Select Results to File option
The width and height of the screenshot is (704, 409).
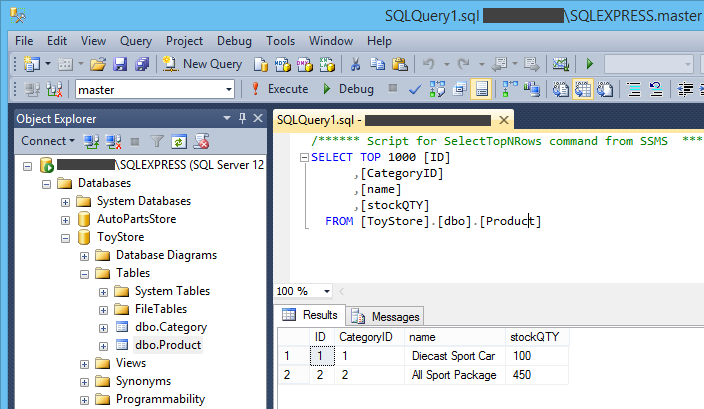click(x=605, y=89)
